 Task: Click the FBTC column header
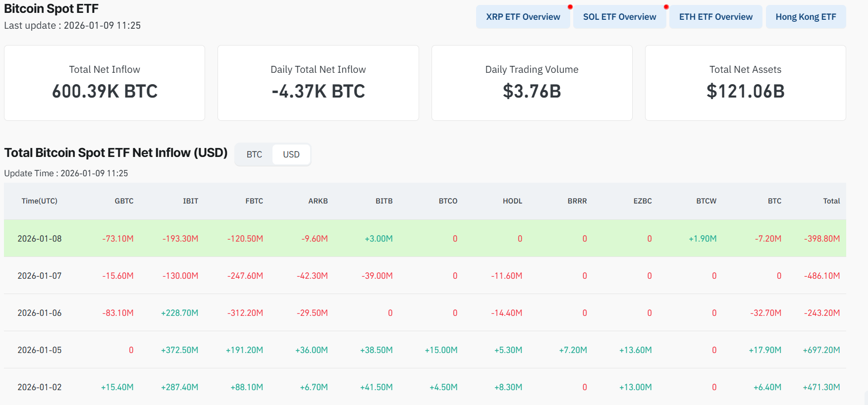tap(254, 201)
